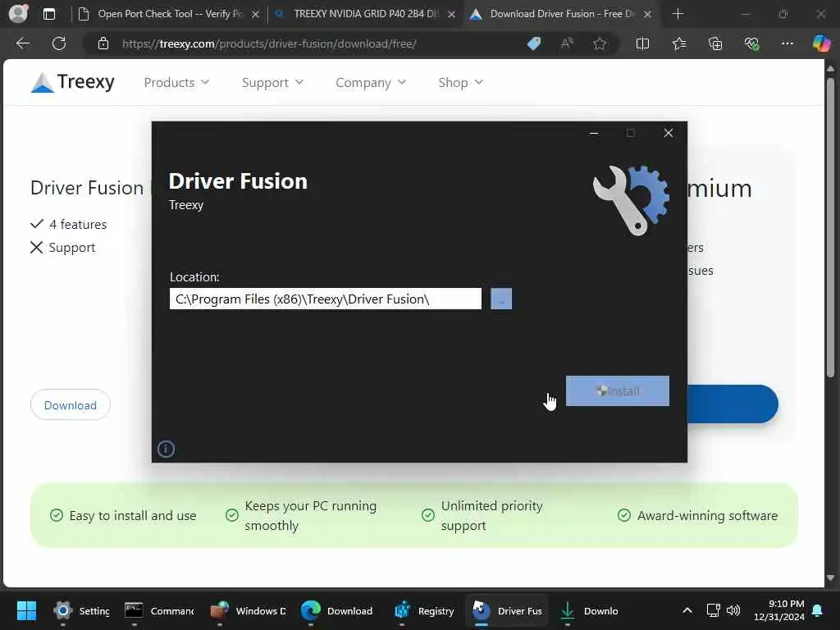Close the Open Port Check Tool tab
The width and height of the screenshot is (840, 630).
pos(256,15)
